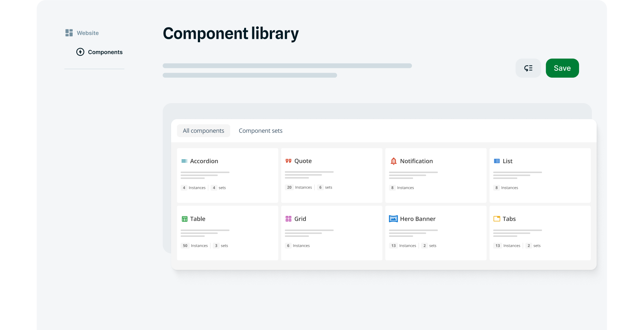Click the 8 Instances count on List

506,188
